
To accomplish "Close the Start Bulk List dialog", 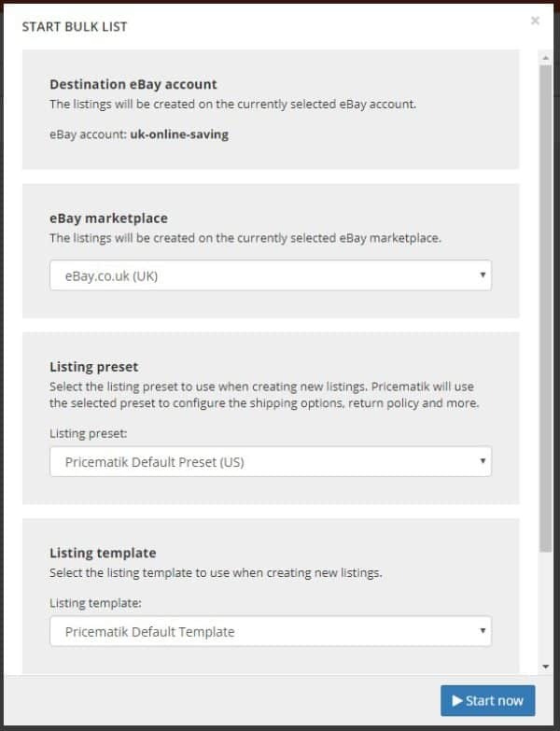I will coord(535,21).
